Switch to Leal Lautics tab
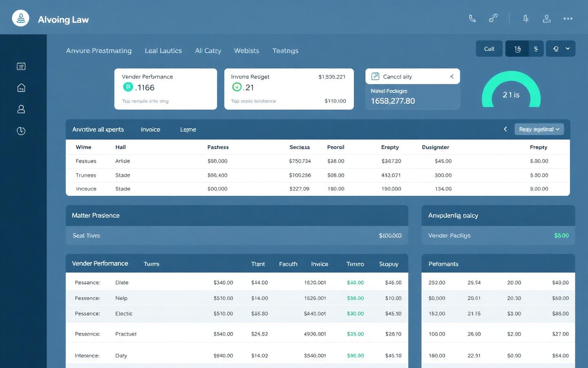This screenshot has height=368, width=588. pos(163,51)
